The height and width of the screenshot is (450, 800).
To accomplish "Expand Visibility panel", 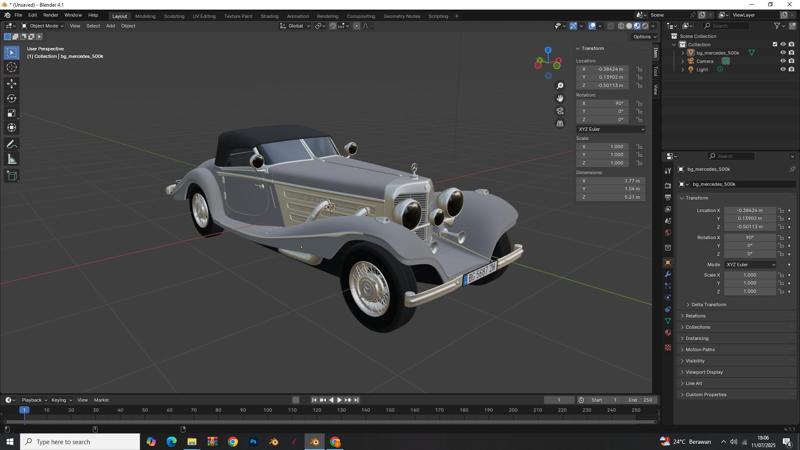I will pyautogui.click(x=695, y=361).
